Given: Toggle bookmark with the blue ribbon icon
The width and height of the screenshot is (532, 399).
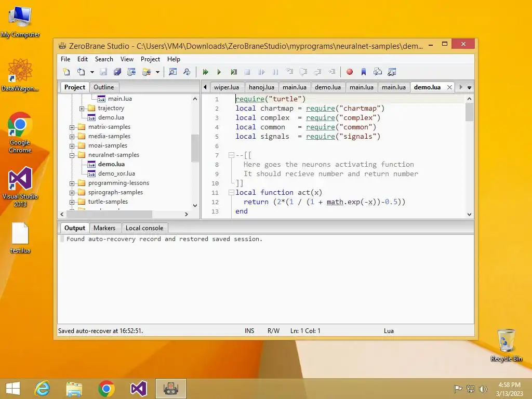Looking at the screenshot, I should (363, 72).
